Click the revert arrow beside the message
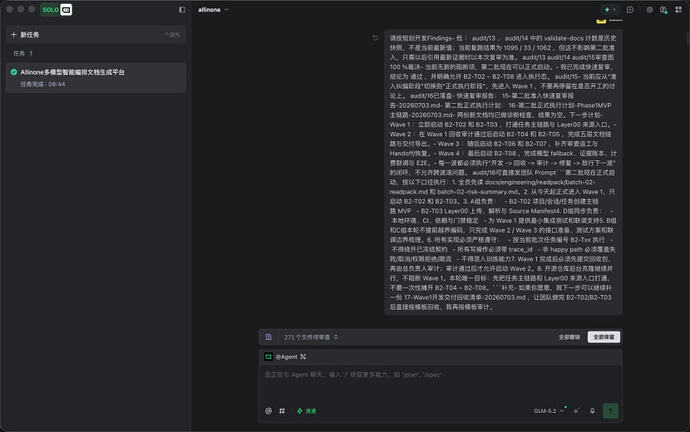The height and width of the screenshot is (432, 690). point(375,38)
